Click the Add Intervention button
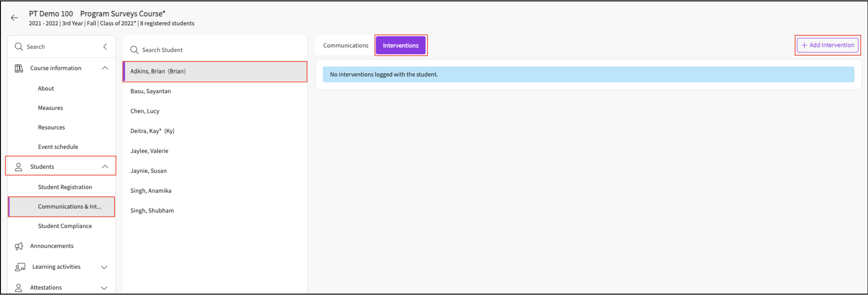 [827, 45]
